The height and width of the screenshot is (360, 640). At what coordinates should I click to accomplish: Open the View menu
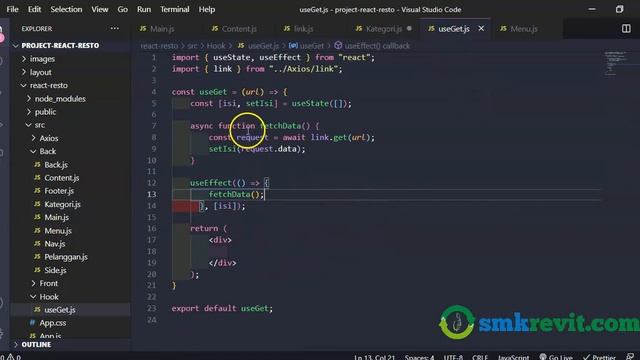pyautogui.click(x=100, y=9)
